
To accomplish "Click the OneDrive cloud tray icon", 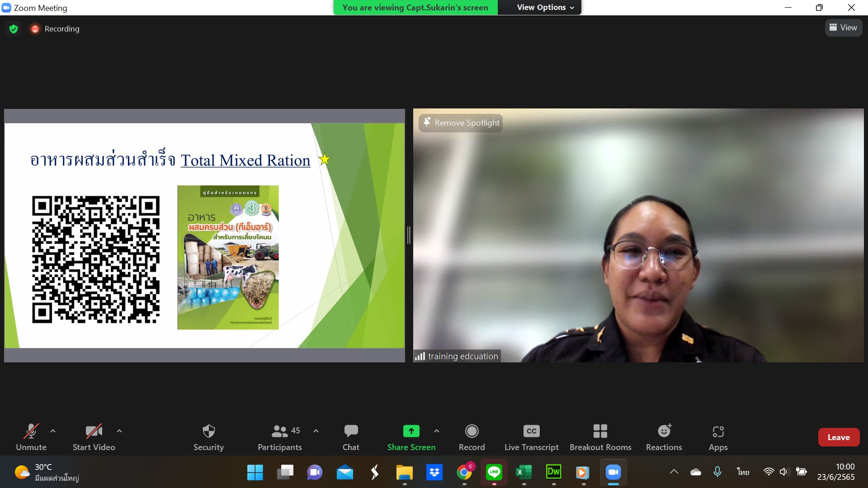I will click(x=695, y=472).
